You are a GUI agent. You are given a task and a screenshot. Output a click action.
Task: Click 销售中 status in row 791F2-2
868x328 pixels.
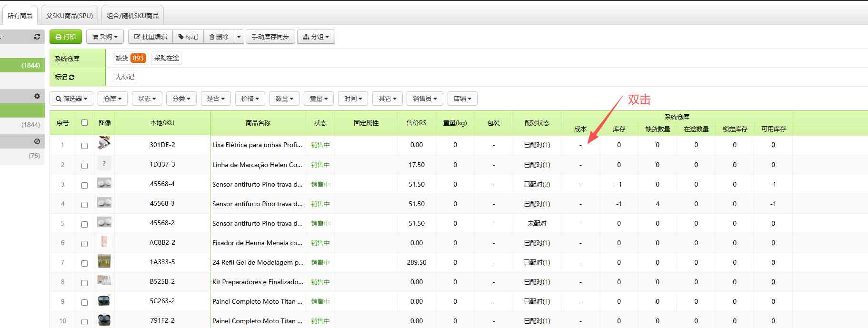(x=320, y=321)
